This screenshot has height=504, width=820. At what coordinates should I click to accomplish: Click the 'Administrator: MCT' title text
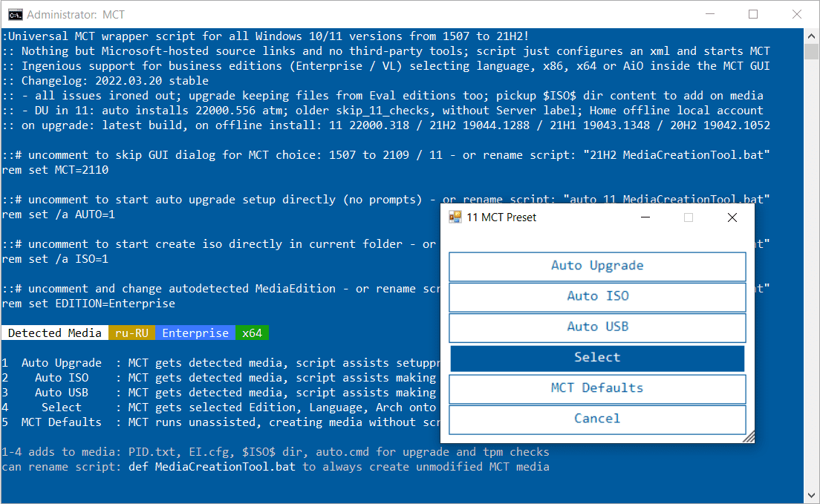[x=76, y=15]
